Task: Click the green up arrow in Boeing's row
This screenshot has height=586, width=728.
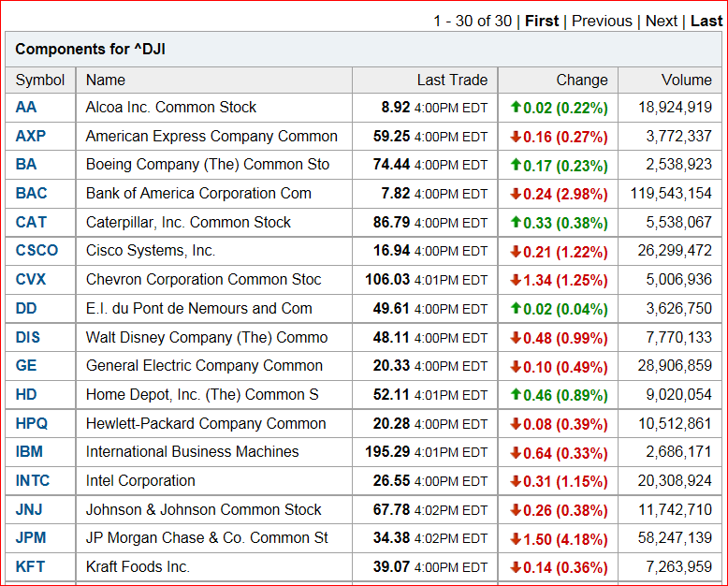Action: pyautogui.click(x=516, y=164)
